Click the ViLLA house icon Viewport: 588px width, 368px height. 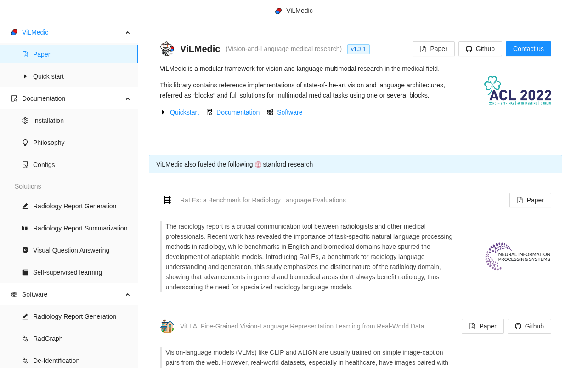point(167,326)
